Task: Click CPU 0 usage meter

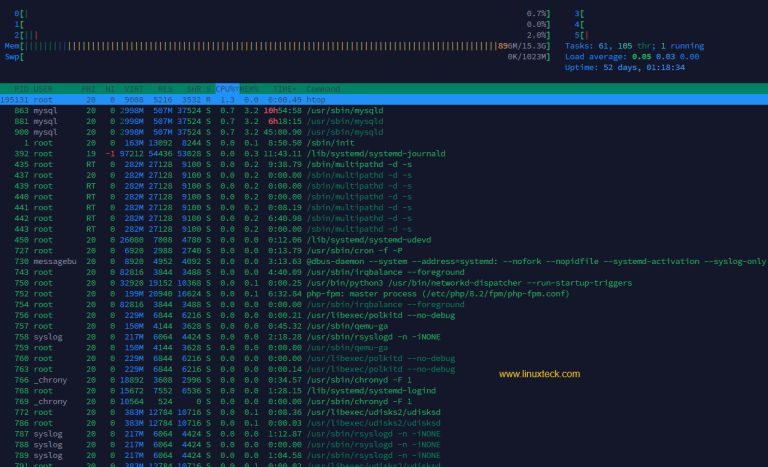Action: click(x=282, y=14)
